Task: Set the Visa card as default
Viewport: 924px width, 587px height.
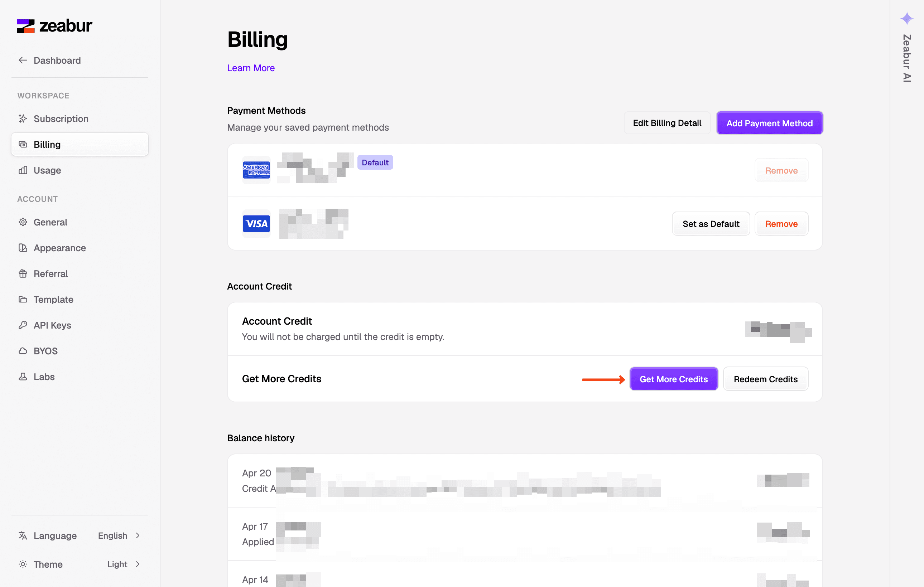Action: [711, 224]
